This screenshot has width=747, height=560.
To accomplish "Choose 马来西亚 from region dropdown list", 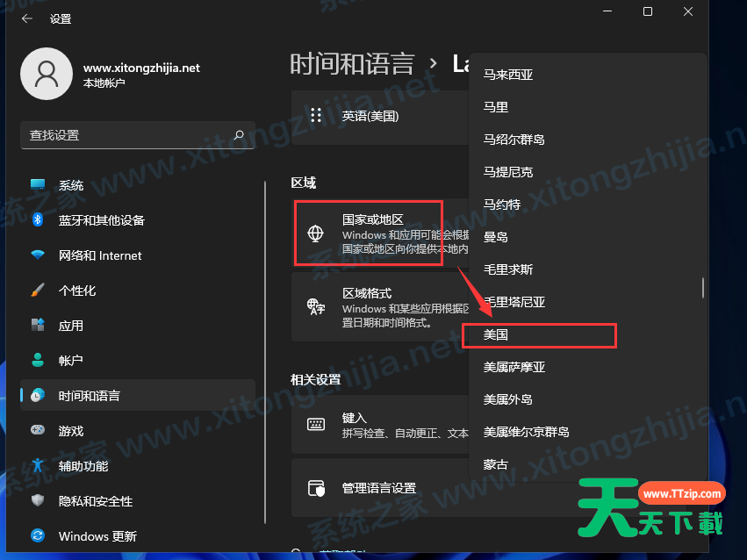I will tap(586, 75).
